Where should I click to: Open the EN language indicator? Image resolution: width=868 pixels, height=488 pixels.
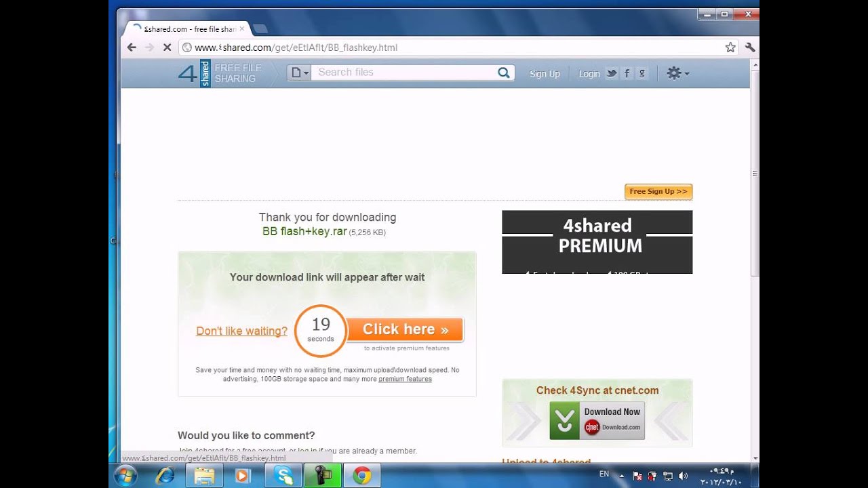(x=604, y=474)
